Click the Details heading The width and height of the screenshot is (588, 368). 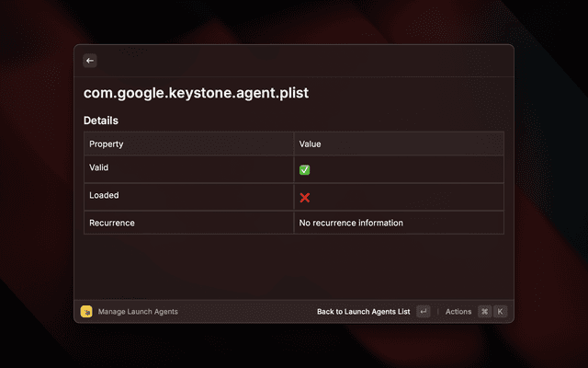tap(101, 121)
